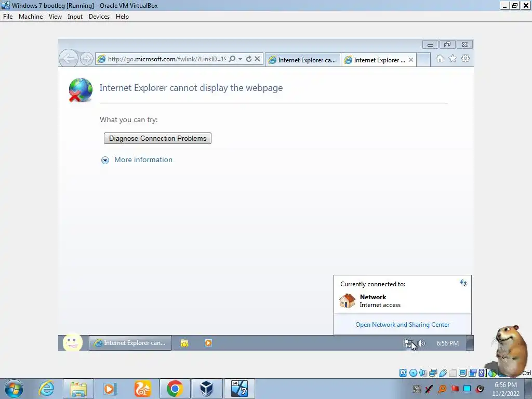This screenshot has width=532, height=399.
Task: Click the search magnifier in address bar
Action: point(232,59)
